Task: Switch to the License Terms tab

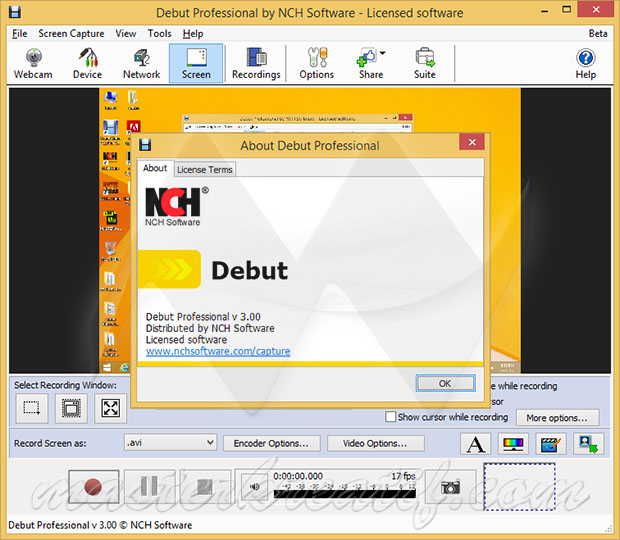Action: [x=204, y=169]
